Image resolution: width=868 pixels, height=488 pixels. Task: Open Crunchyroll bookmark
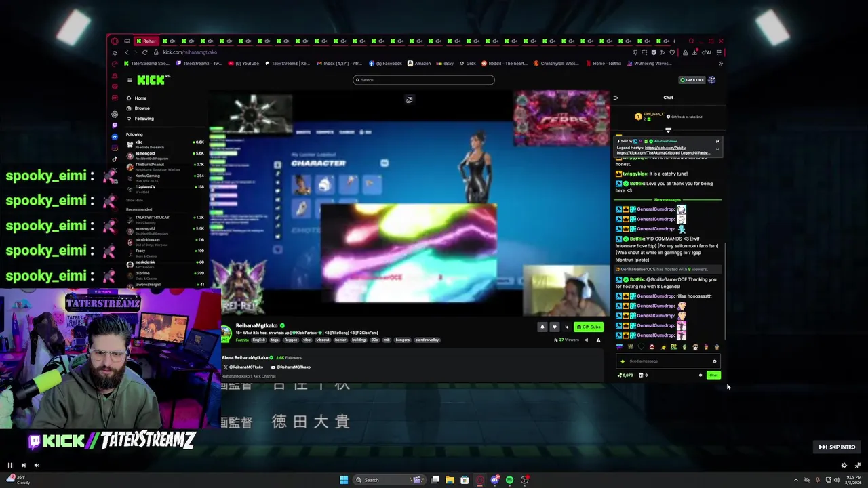(556, 64)
